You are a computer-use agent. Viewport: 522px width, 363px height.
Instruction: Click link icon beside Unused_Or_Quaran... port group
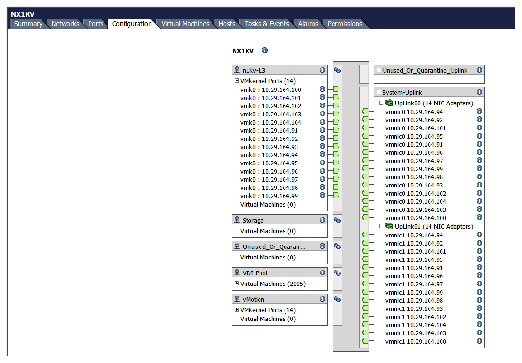337,246
